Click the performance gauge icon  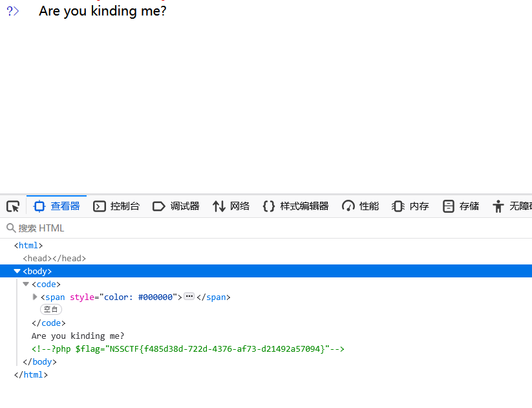click(x=348, y=206)
